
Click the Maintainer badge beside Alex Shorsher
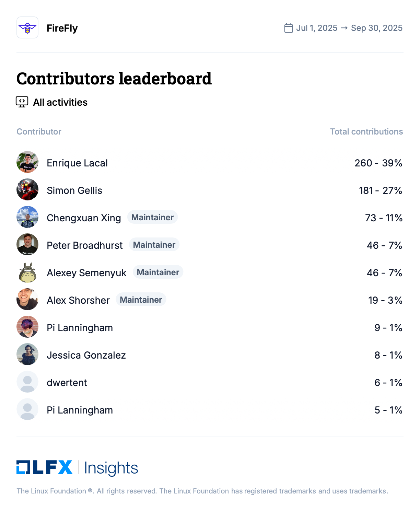click(141, 300)
